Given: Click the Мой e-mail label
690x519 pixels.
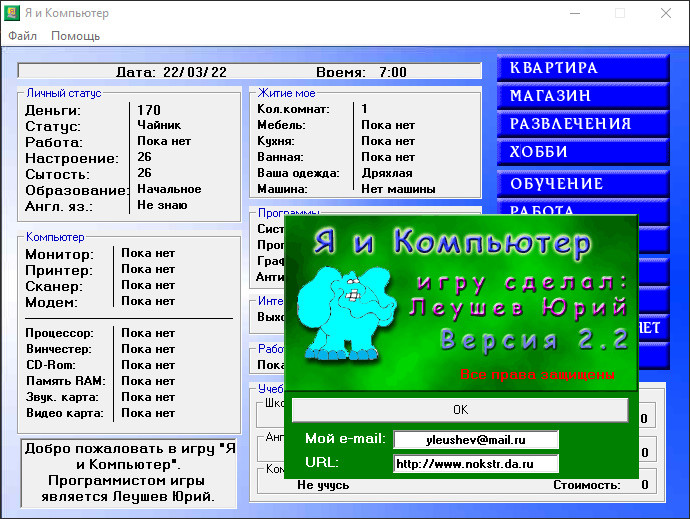Looking at the screenshot, I should (x=345, y=438).
